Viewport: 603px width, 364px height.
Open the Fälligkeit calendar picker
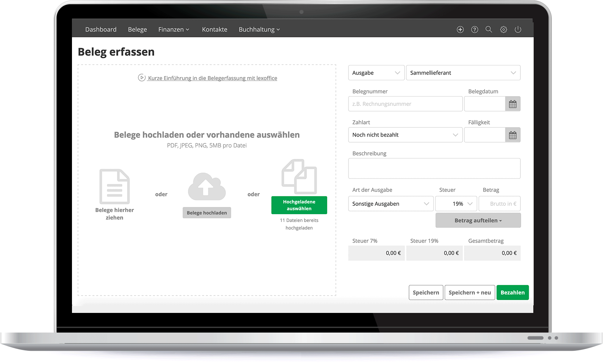pyautogui.click(x=512, y=135)
